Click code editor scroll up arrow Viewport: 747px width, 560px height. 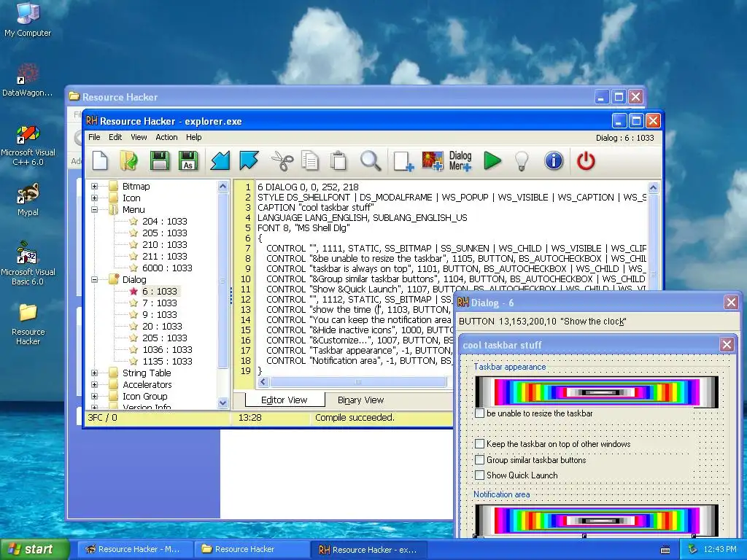click(x=653, y=187)
